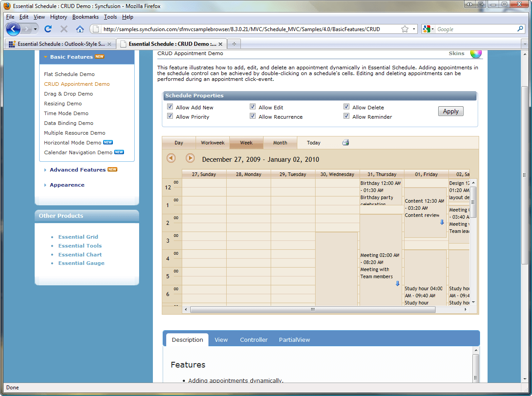Click the print icon in schedule toolbar
The height and width of the screenshot is (396, 532).
pos(346,143)
